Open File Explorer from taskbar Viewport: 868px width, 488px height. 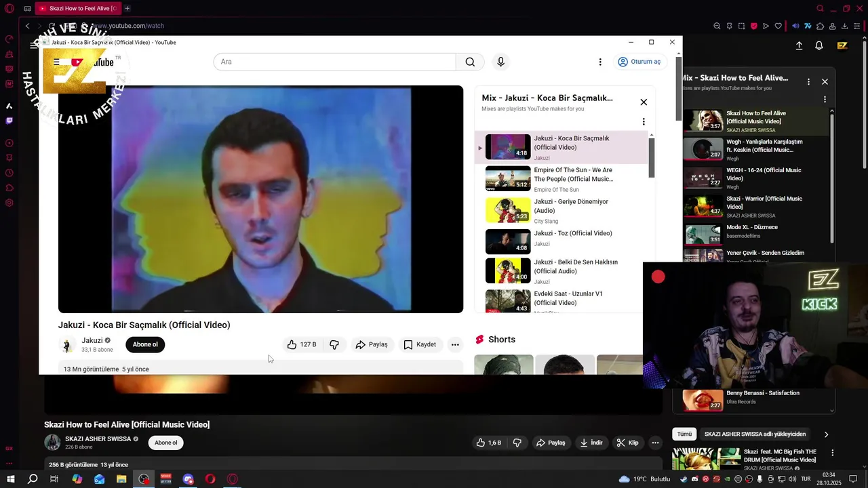(121, 479)
